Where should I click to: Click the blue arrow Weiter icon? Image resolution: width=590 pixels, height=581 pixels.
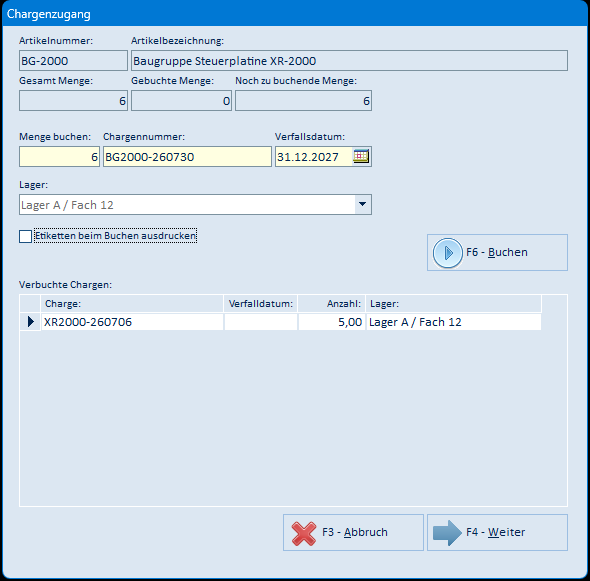click(447, 533)
